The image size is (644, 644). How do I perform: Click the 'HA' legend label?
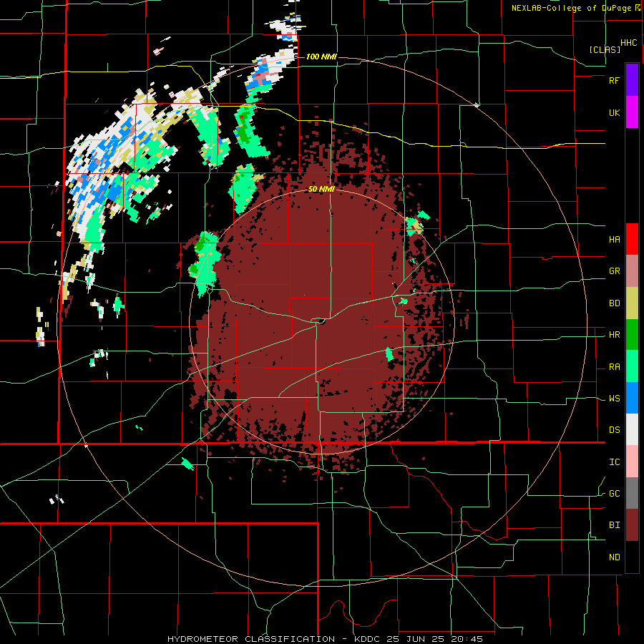pyautogui.click(x=614, y=240)
